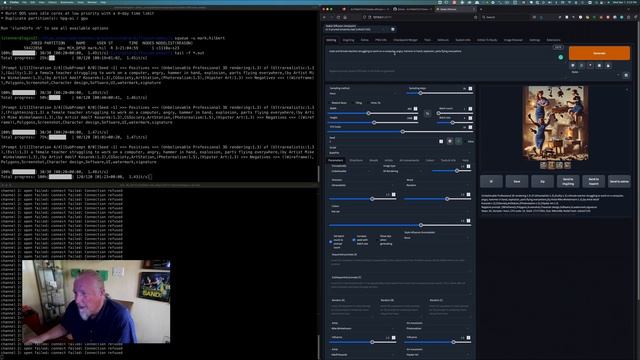Open the Extensions tab

click(553, 40)
